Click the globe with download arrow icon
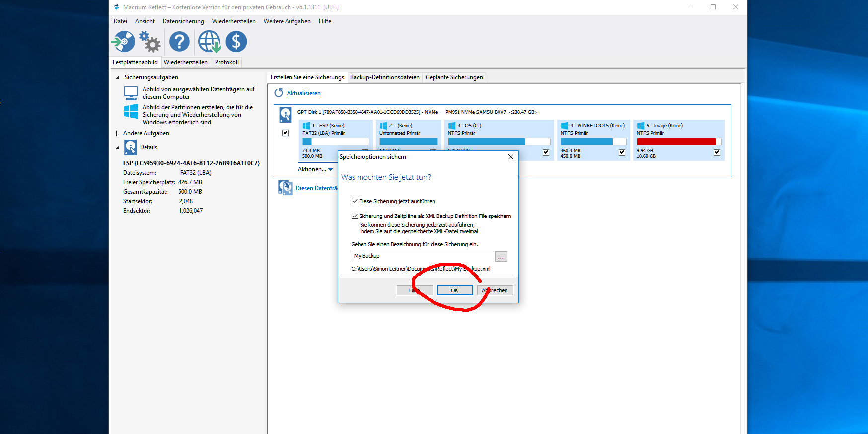 click(209, 42)
